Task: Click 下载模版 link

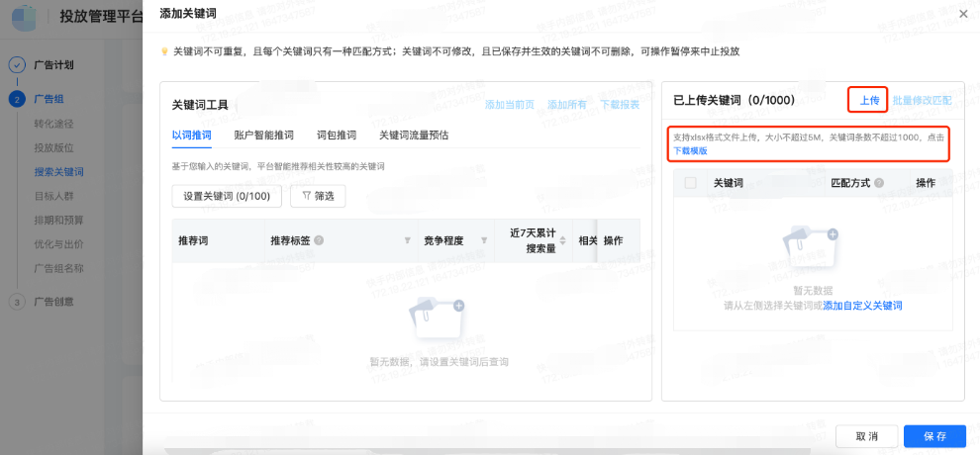Action: click(x=690, y=151)
